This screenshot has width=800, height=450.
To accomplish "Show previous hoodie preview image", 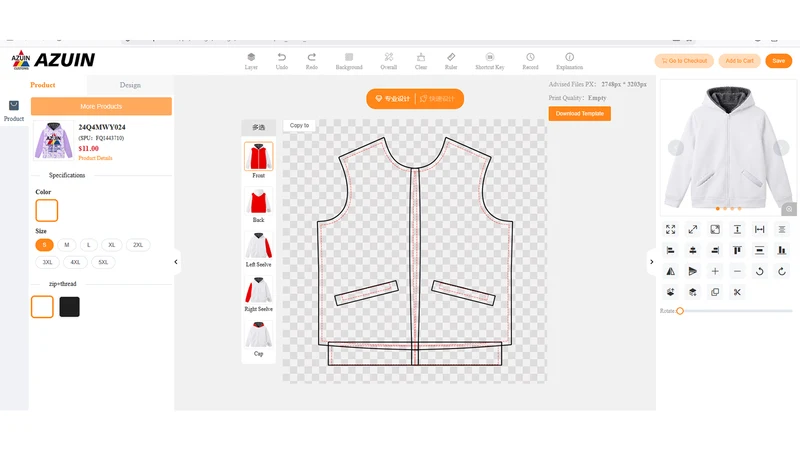I will pos(676,147).
